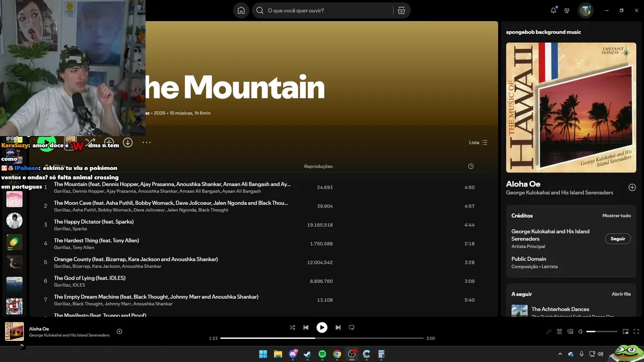Sort tracks by the clock duration column
The height and width of the screenshot is (362, 644).
471,166
